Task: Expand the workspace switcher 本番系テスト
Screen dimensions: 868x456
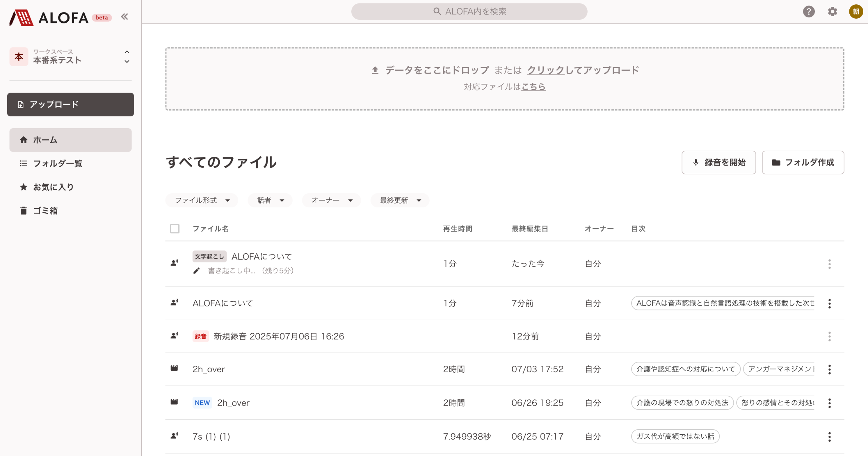Action: [x=70, y=57]
